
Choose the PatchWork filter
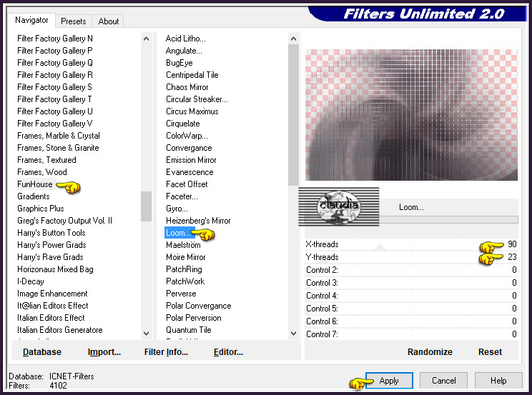(185, 281)
